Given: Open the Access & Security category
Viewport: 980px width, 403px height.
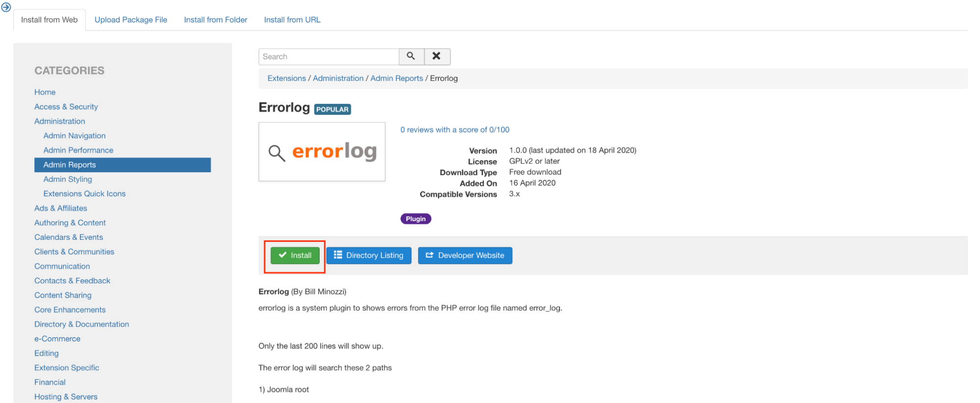Looking at the screenshot, I should [66, 107].
